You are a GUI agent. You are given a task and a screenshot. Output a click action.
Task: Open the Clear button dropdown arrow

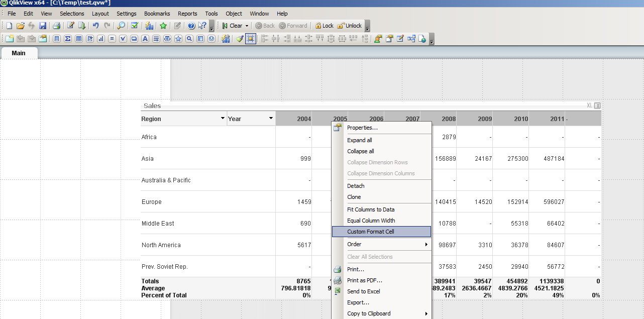[247, 26]
